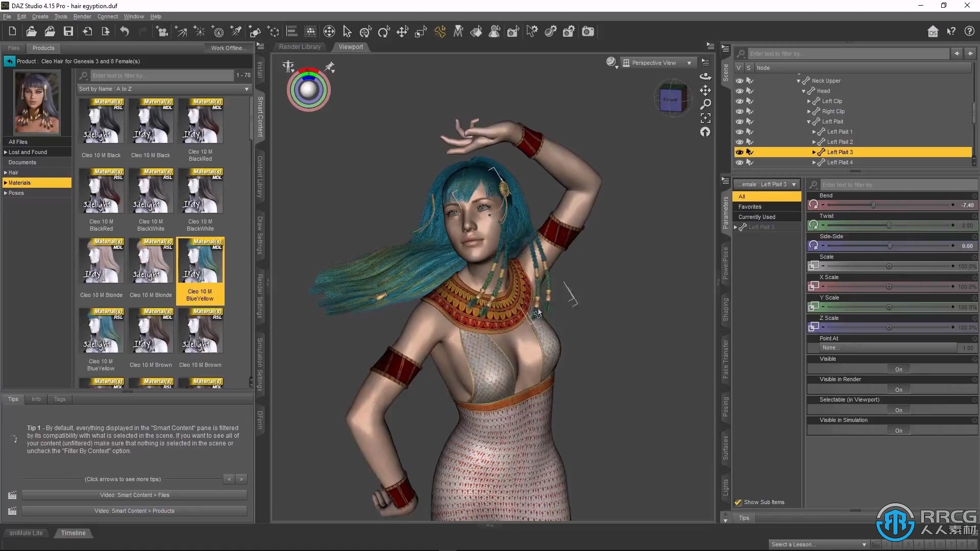Click the Materials category button
980x551 pixels.
tap(38, 182)
